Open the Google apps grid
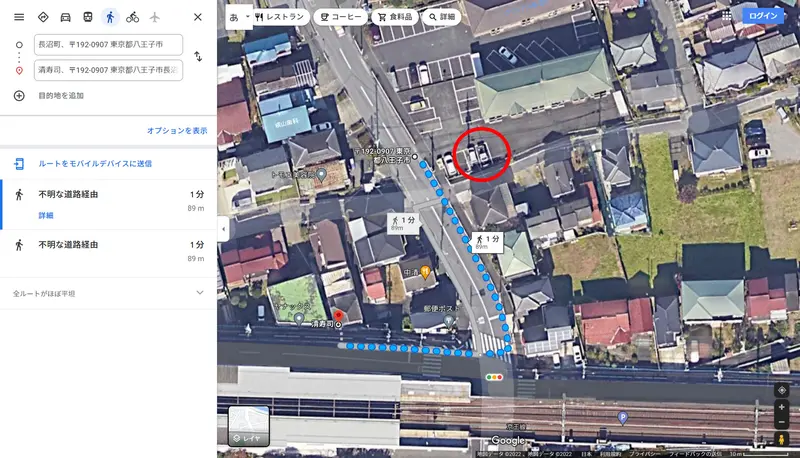Image resolution: width=800 pixels, height=458 pixels. coord(727,15)
